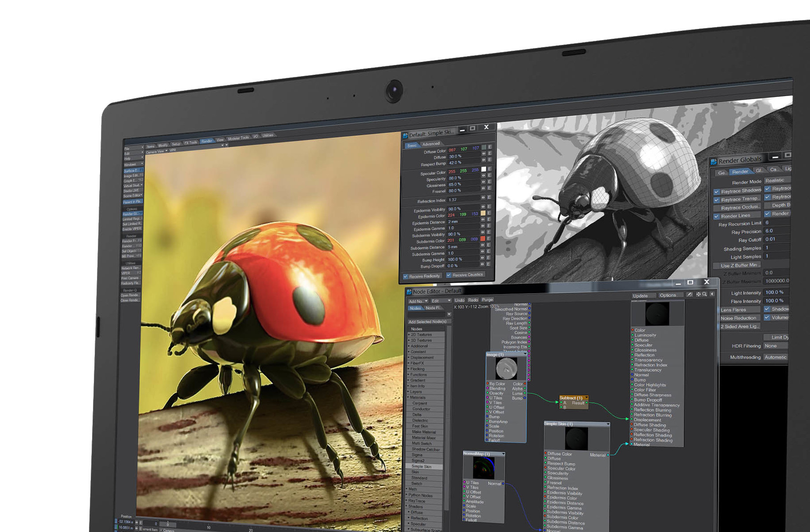The height and width of the screenshot is (532, 810).
Task: Click the Subtract (1) node header
Action: coord(574,398)
